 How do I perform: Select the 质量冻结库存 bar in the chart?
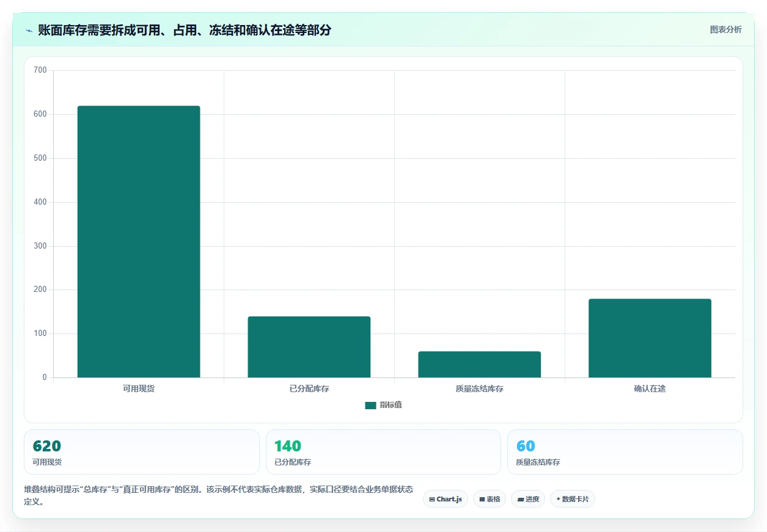pos(479,365)
